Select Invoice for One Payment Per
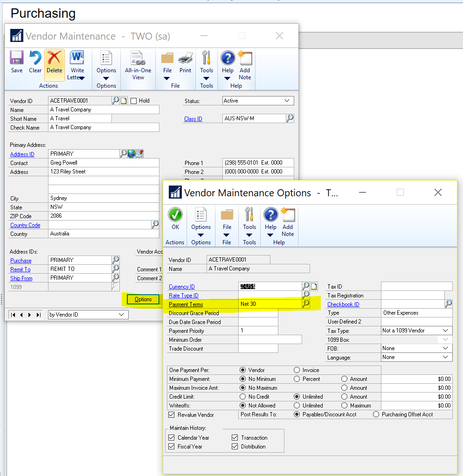Image resolution: width=463 pixels, height=476 pixels. (x=297, y=370)
